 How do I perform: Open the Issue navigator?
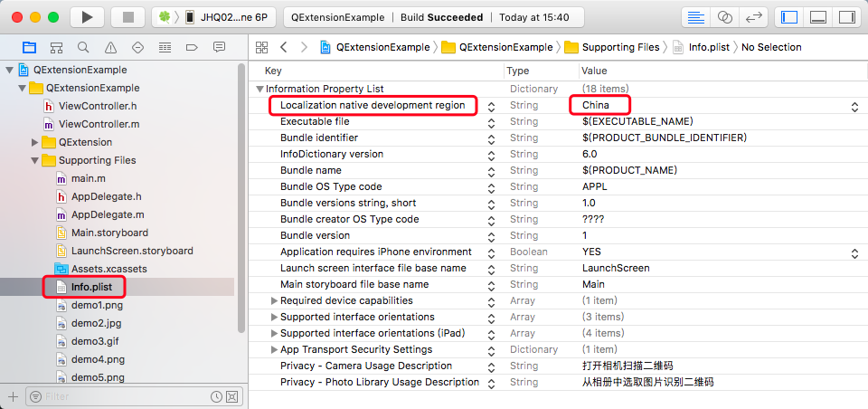tap(110, 47)
